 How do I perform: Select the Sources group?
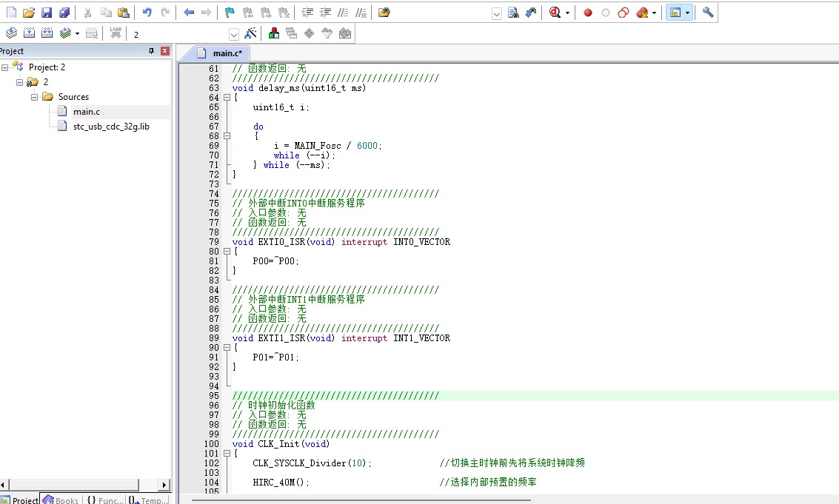(73, 97)
